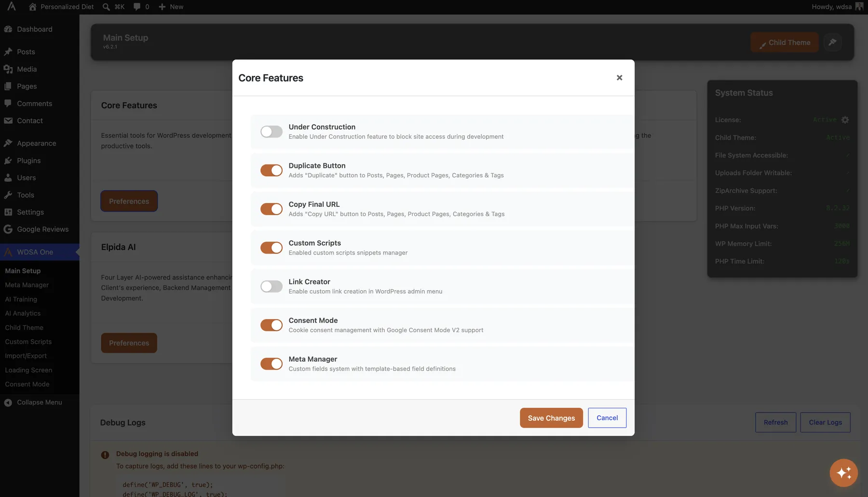
Task: Click the Users item in sidebar
Action: (x=26, y=178)
